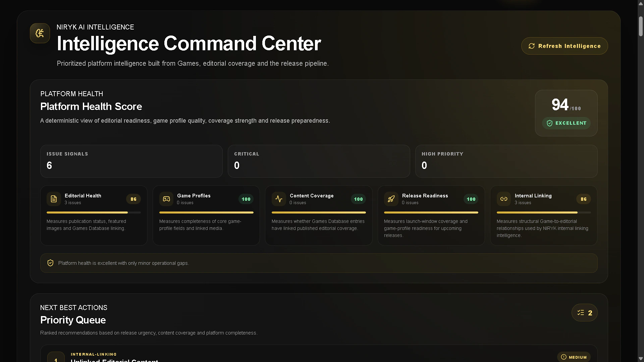Click the '3 issues' text under Internal Linking
The width and height of the screenshot is (644, 362).
click(523, 203)
